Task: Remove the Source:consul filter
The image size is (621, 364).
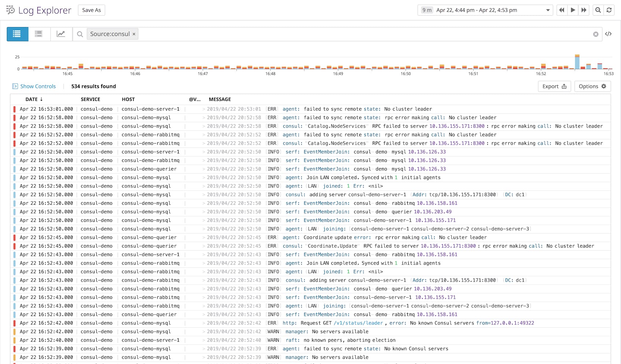Action: click(x=134, y=34)
